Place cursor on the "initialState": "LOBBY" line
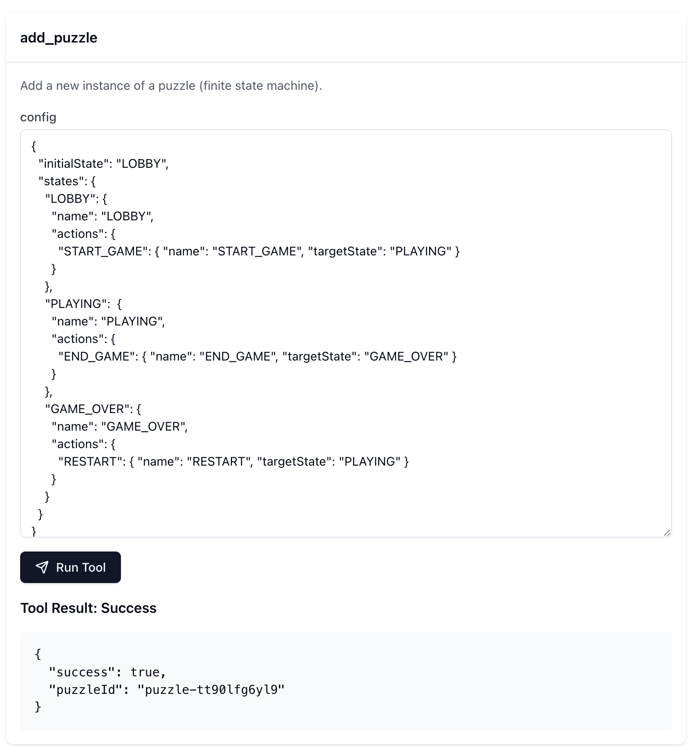Screen dimensions: 700x746 (103, 164)
